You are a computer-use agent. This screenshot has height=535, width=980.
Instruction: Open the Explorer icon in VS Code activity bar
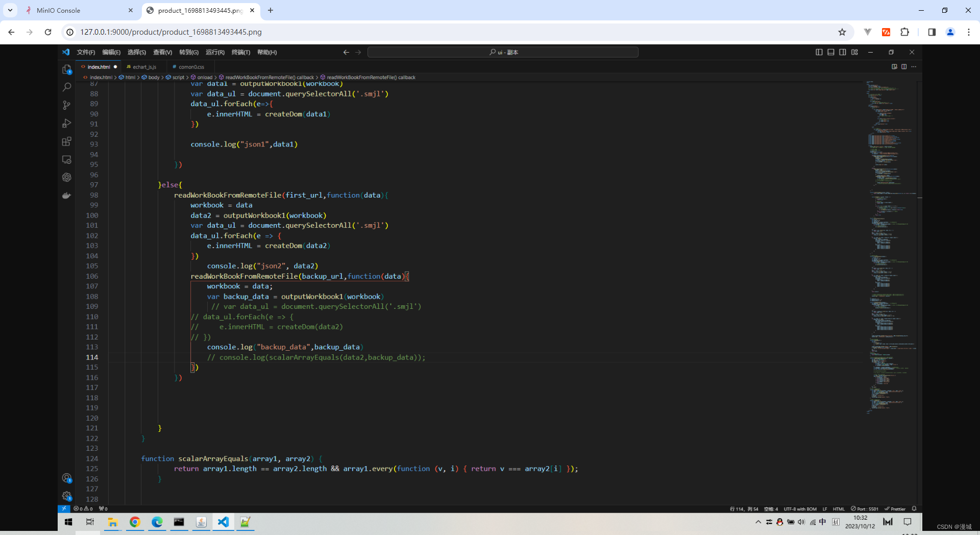click(x=66, y=69)
